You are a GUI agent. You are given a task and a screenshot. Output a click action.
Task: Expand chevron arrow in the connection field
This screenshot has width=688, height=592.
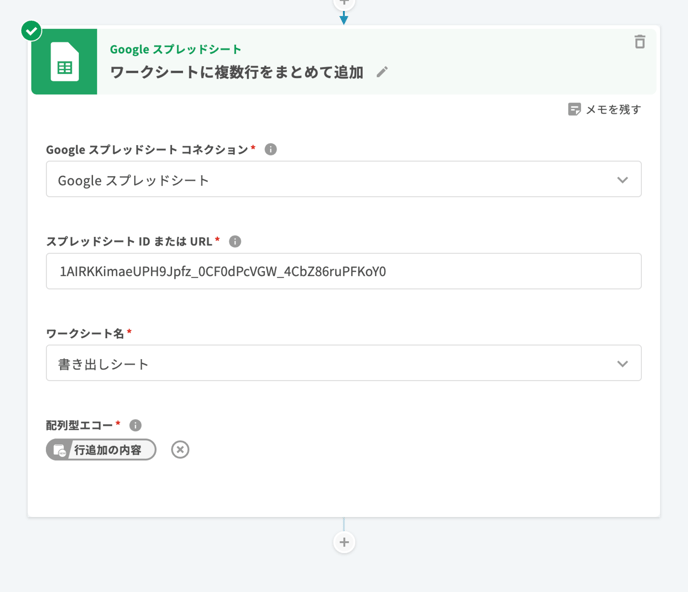pyautogui.click(x=622, y=180)
